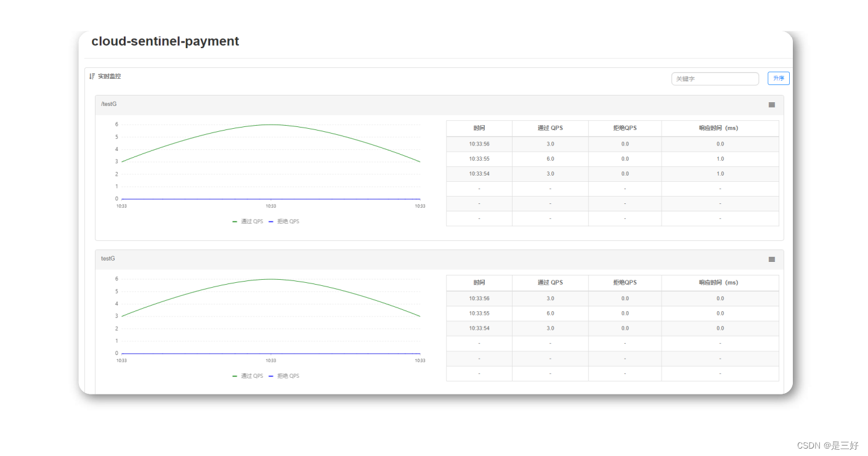This screenshot has height=456, width=868.
Task: Click the green QPS curve in /testG chart
Action: (x=271, y=124)
